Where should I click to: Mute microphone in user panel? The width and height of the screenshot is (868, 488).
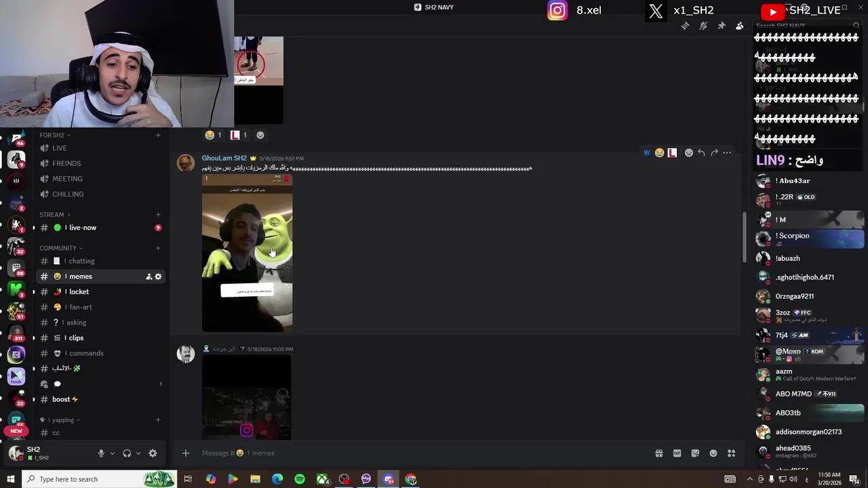[x=101, y=453]
